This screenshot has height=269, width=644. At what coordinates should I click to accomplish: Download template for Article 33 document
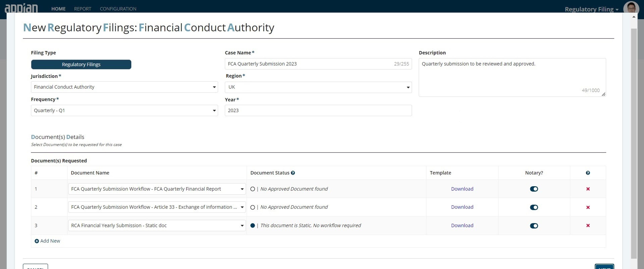click(462, 207)
